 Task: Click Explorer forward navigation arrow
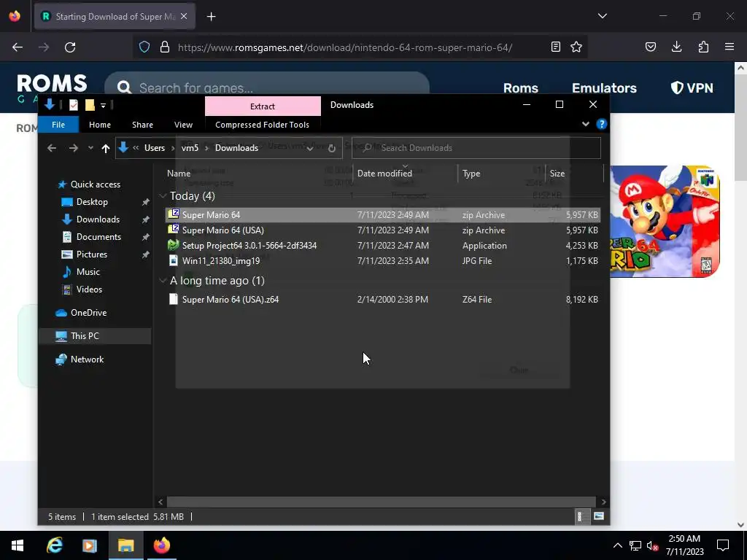pos(74,148)
